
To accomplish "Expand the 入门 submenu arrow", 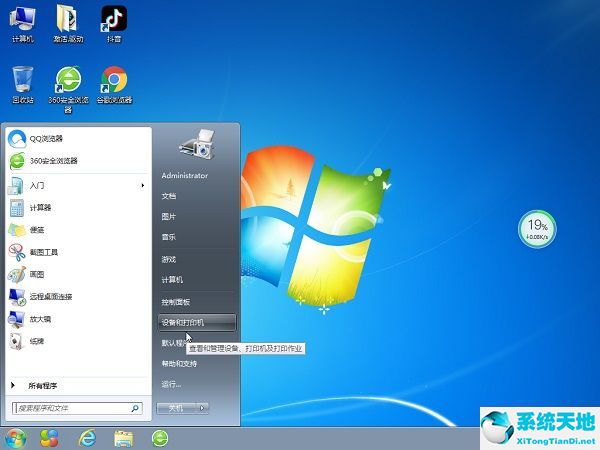I will (x=143, y=185).
